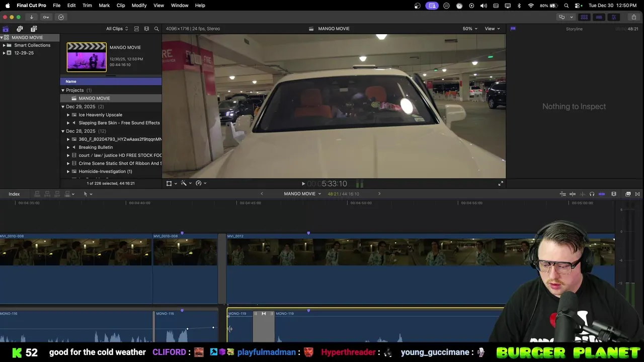Open the File menu

57,5
